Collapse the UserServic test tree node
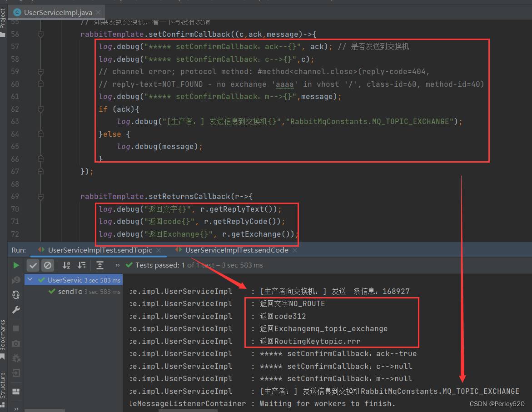The image size is (532, 412). pyautogui.click(x=30, y=279)
